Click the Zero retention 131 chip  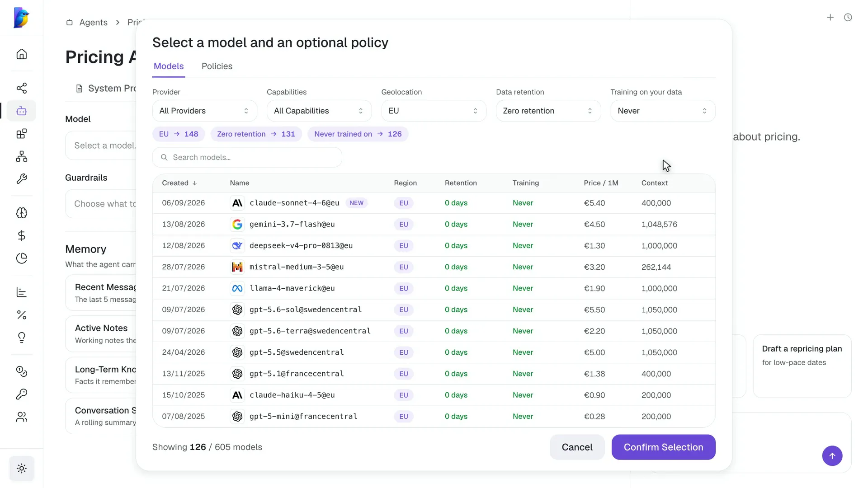[256, 134]
